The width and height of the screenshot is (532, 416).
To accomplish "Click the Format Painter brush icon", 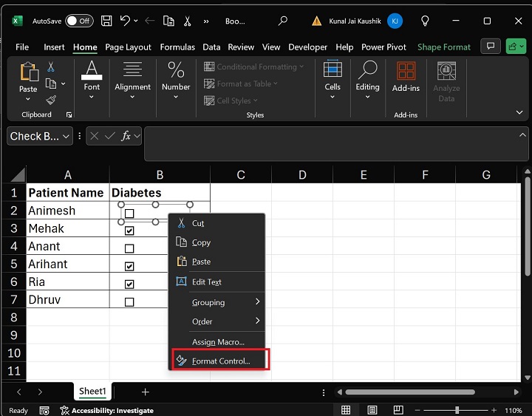I will pos(51,100).
